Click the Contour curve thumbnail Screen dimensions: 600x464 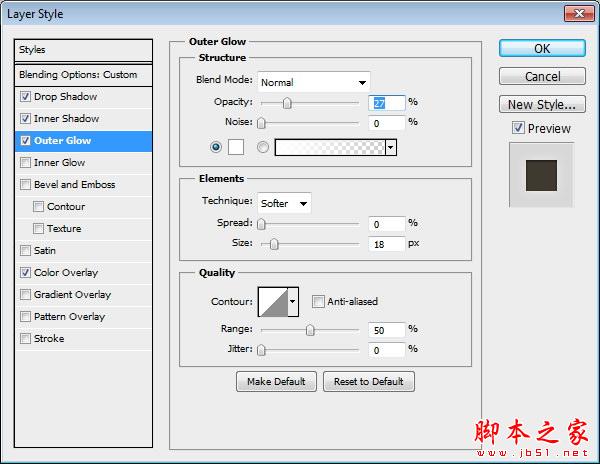coord(273,302)
